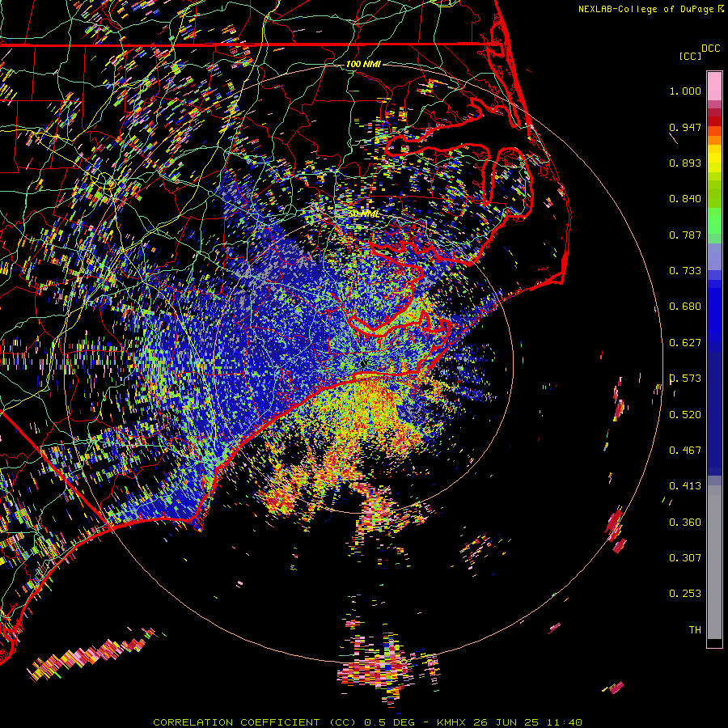Click the 11:40 time stamp
The image size is (728, 728).
pos(565,722)
